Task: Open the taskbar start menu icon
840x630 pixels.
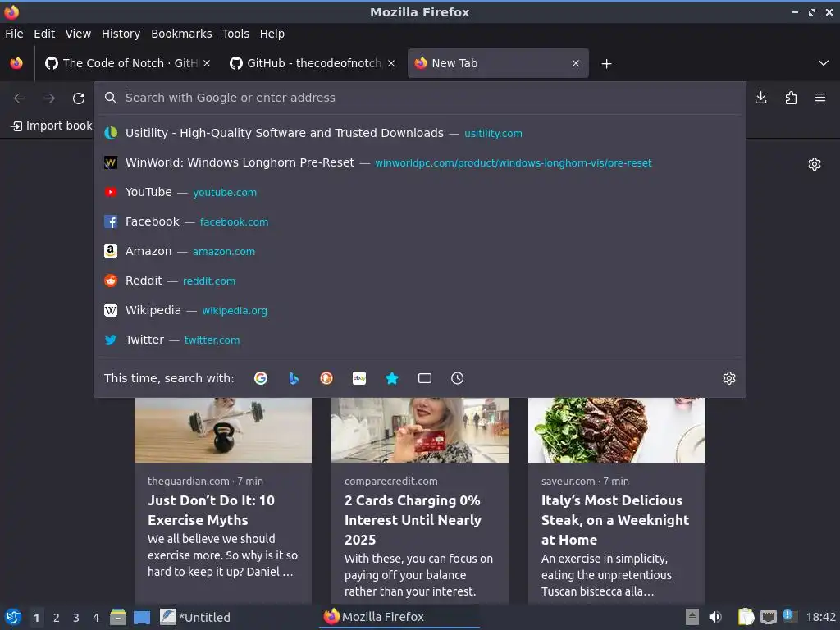Action: (13, 617)
